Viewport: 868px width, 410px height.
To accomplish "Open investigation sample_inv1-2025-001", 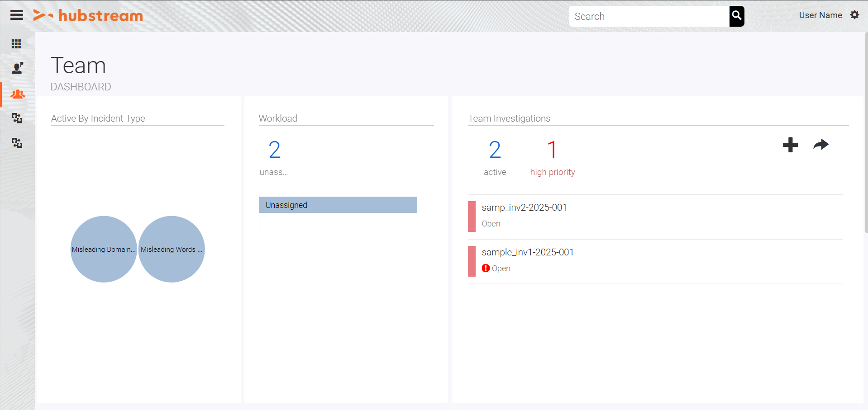I will tap(527, 252).
